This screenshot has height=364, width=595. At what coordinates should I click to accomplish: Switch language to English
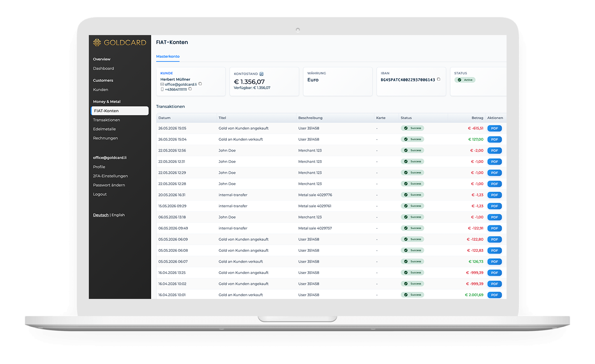[118, 215]
